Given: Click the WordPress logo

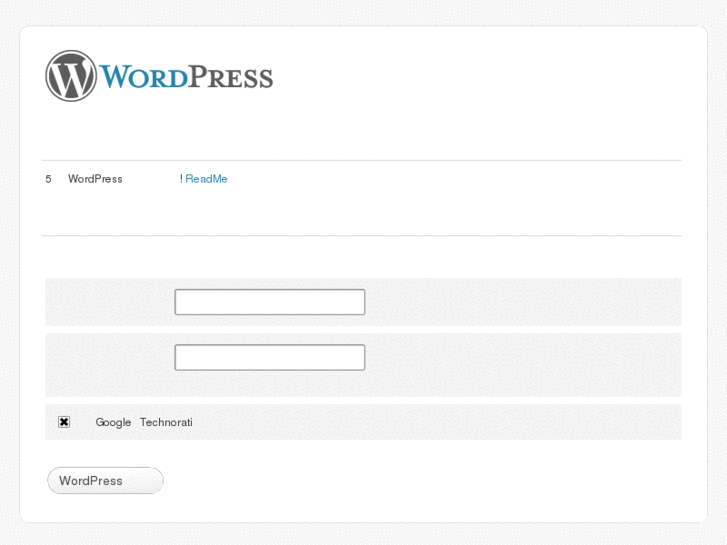Looking at the screenshot, I should [x=159, y=76].
